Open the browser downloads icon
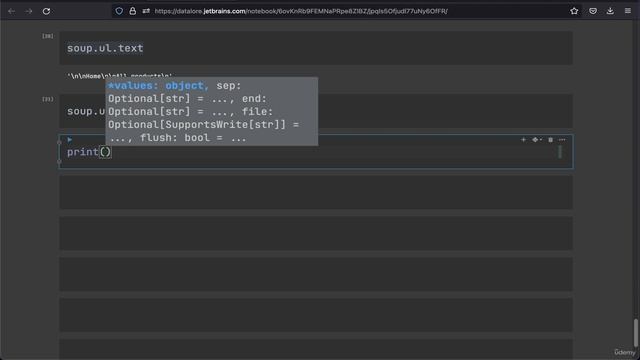The image size is (640, 360). [610, 11]
